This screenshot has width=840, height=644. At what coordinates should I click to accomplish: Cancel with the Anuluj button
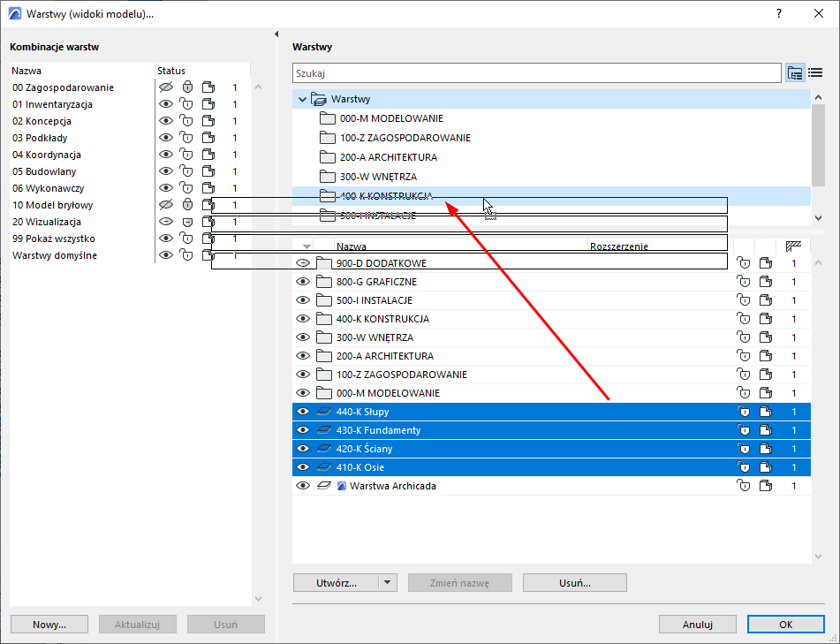698,625
